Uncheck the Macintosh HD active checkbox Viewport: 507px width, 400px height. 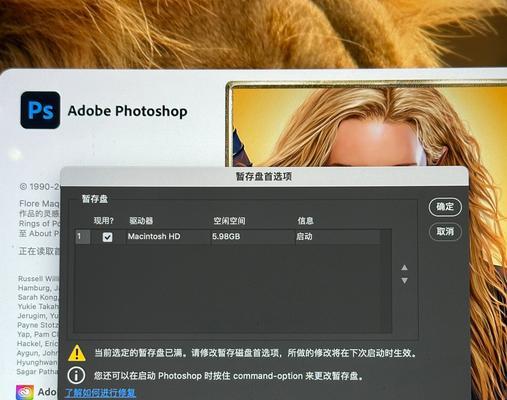click(107, 237)
